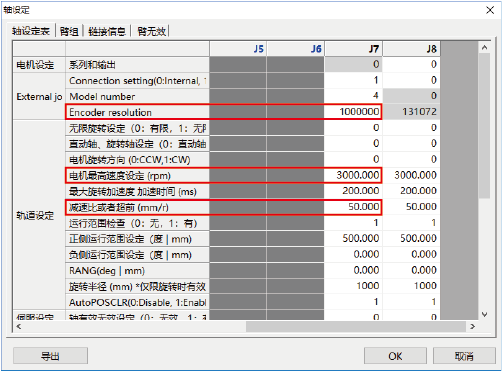The width and height of the screenshot is (502, 371).
Task: Confirm settings with the OK button
Action: (395, 356)
